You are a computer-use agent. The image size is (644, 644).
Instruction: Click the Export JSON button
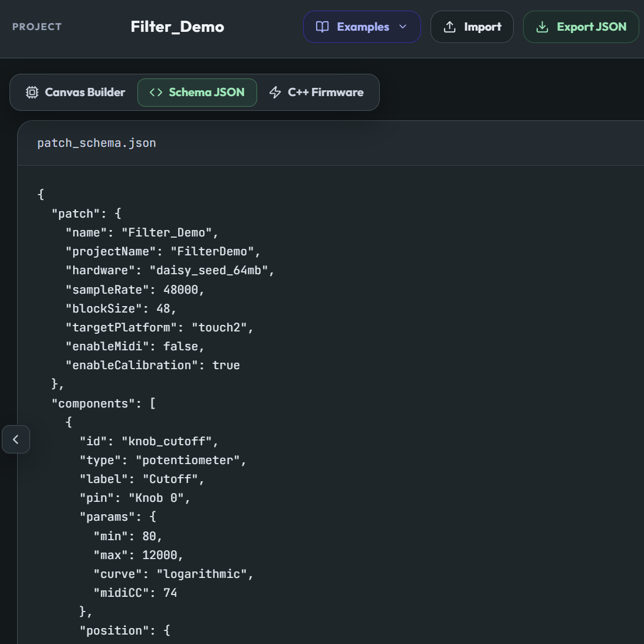[581, 27]
